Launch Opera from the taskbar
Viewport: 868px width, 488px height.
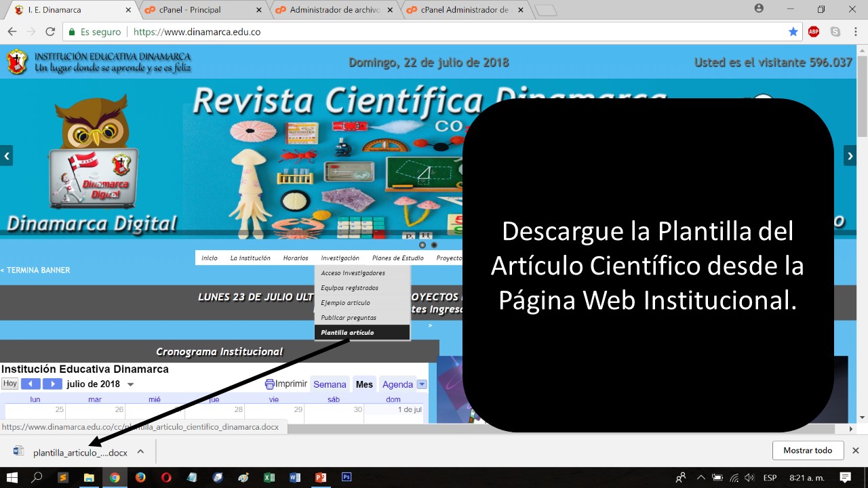166,477
